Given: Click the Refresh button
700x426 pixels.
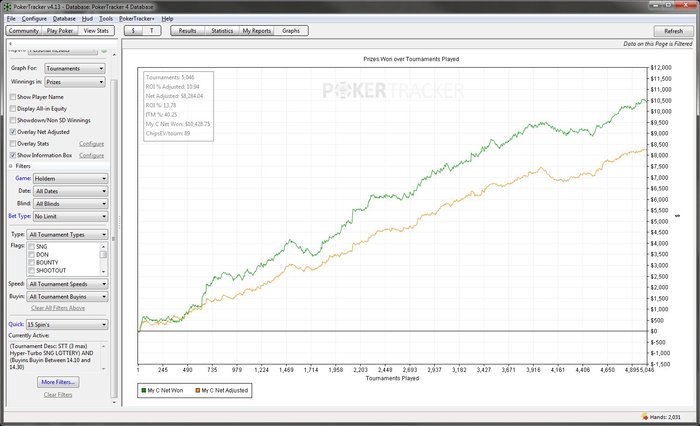Looking at the screenshot, I should pyautogui.click(x=674, y=31).
